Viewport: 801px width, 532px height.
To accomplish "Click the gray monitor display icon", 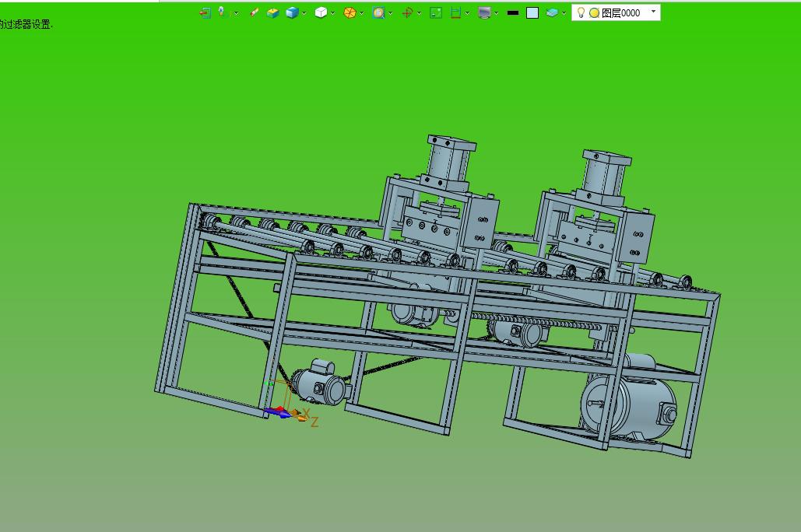I will [484, 12].
